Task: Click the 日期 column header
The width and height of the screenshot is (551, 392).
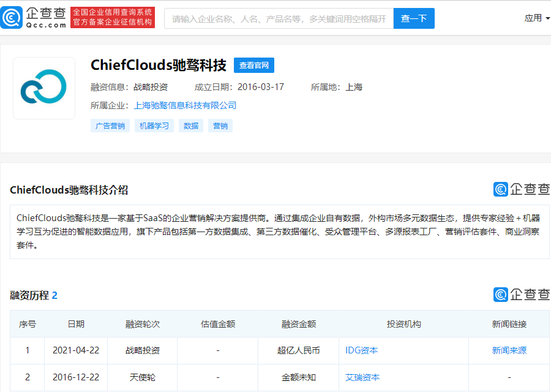Action: coord(76,324)
